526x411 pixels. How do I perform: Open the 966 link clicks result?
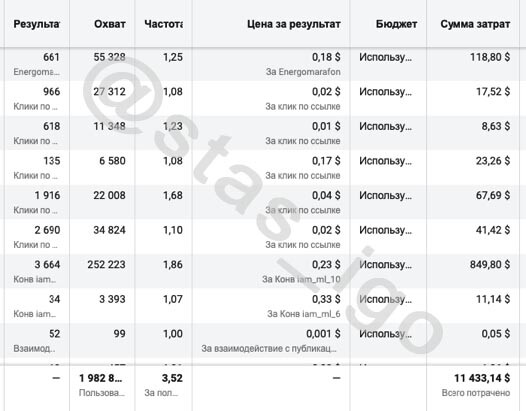37,98
